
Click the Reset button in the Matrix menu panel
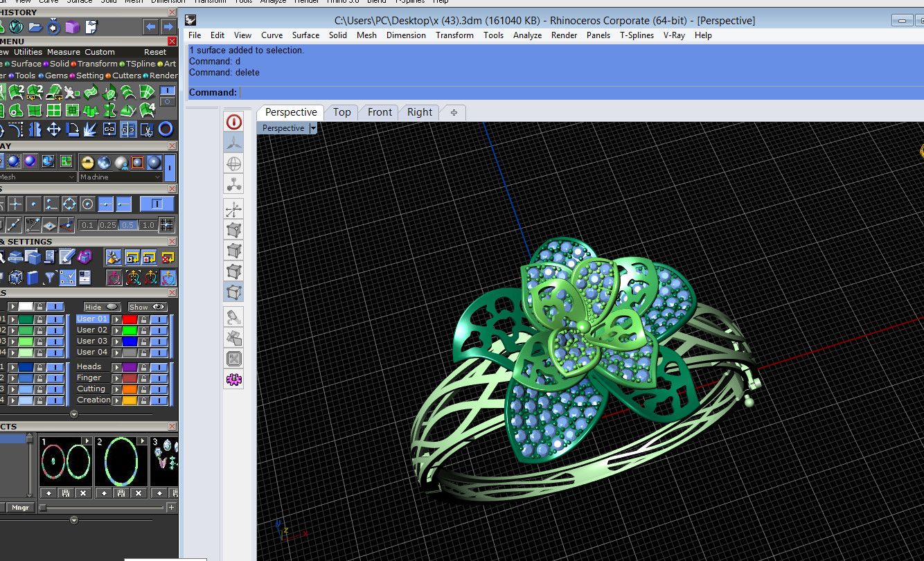[155, 51]
